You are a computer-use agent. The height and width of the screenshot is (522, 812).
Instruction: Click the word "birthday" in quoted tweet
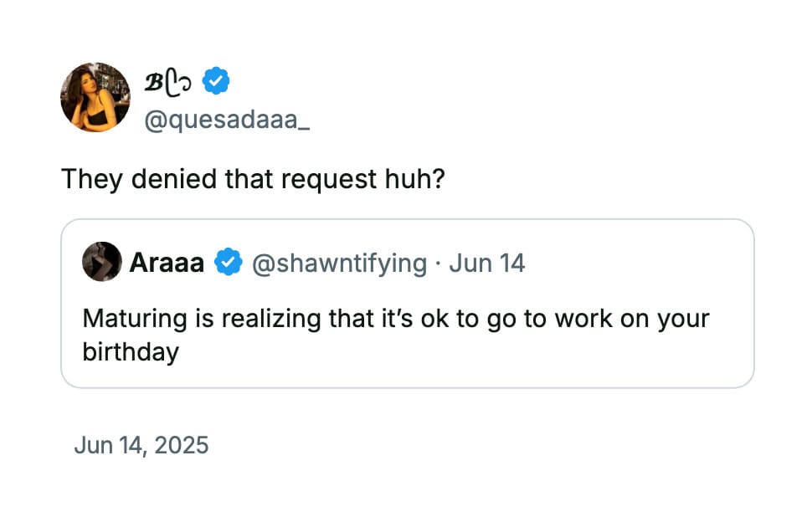[x=131, y=352]
